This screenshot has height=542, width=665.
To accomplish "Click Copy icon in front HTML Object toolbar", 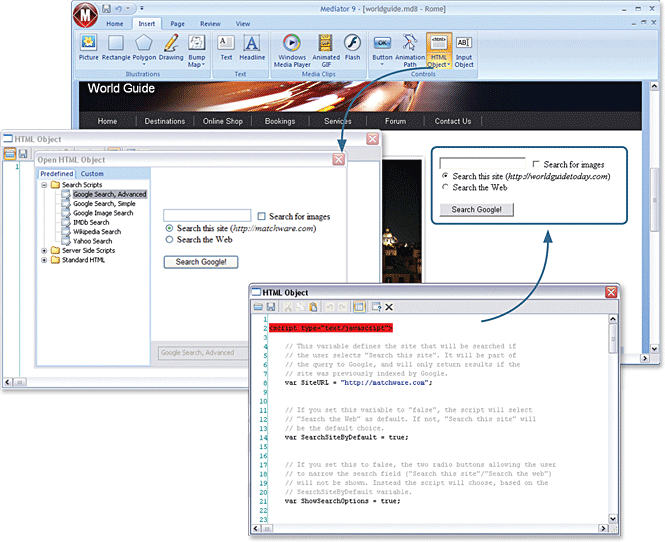I will (300, 307).
